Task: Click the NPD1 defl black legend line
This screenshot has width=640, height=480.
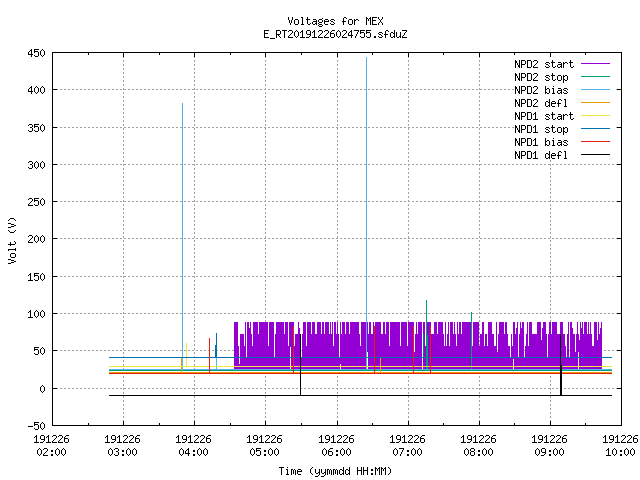Action: tap(595, 155)
